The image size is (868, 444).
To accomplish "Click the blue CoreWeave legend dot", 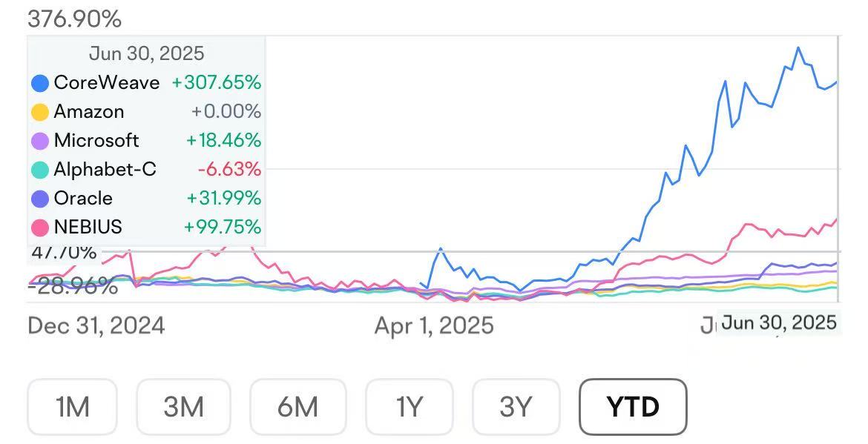I will 40,83.
